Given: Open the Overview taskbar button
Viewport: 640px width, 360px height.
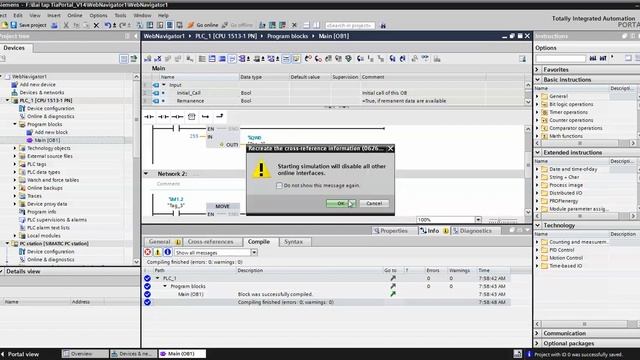Looking at the screenshot, I should coord(85,354).
